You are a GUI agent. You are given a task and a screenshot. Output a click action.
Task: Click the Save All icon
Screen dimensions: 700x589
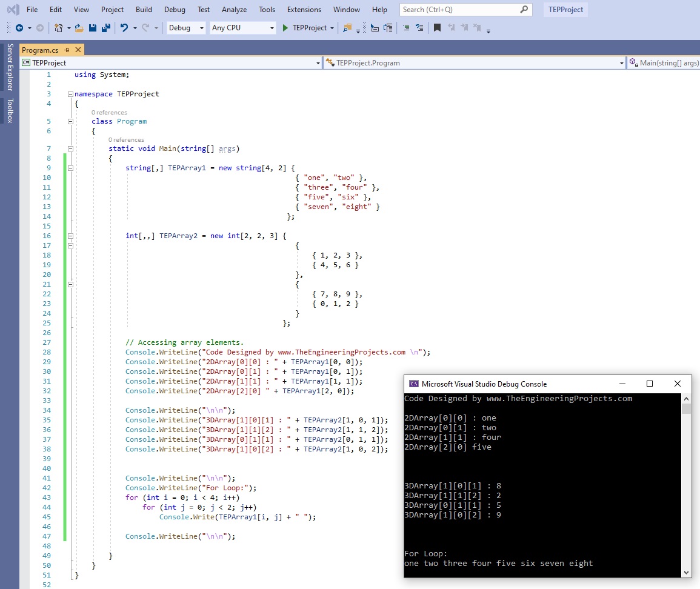(x=105, y=28)
